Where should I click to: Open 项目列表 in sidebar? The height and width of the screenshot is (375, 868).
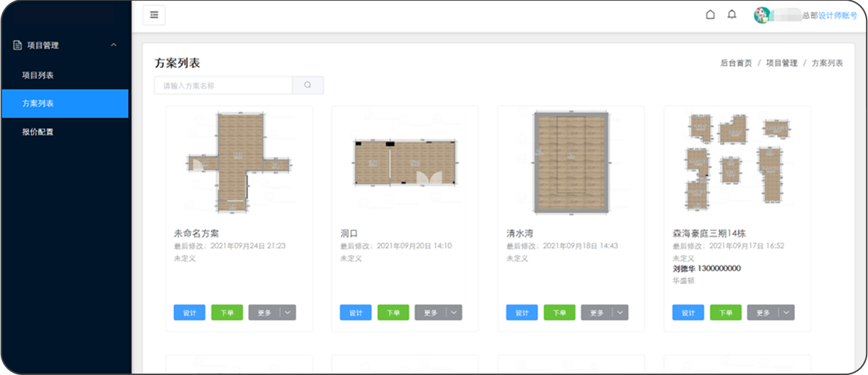click(x=38, y=75)
